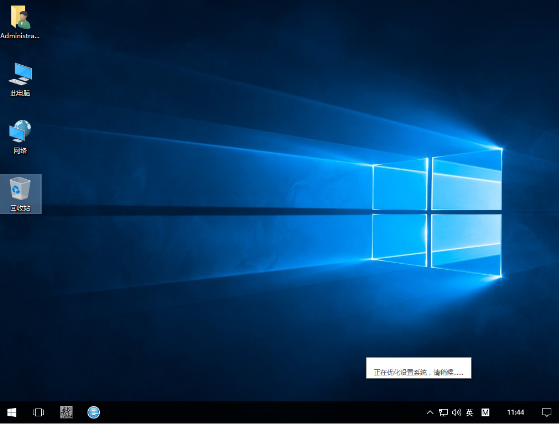Click the Windows logo on the wallpaper
Image resolution: width=559 pixels, height=424 pixels.
tap(437, 213)
